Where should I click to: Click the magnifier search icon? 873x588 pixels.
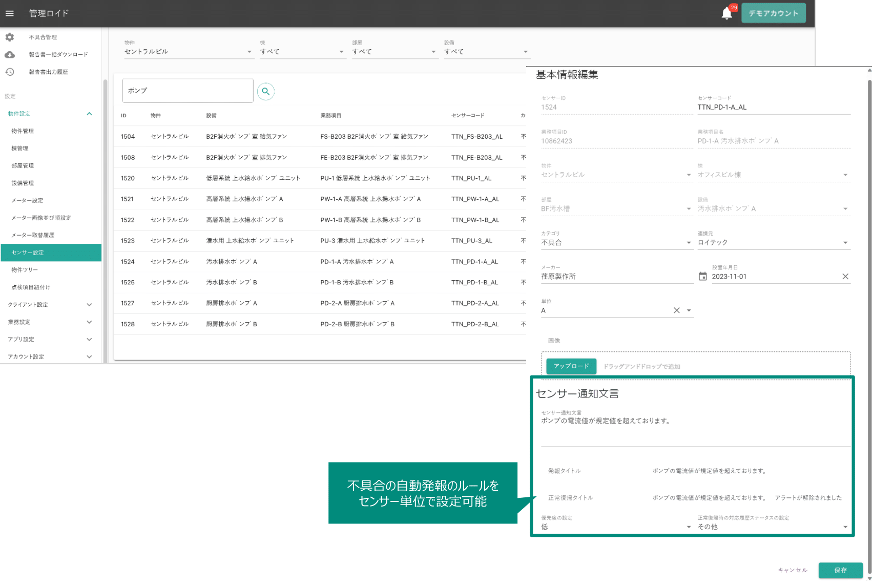pyautogui.click(x=265, y=91)
